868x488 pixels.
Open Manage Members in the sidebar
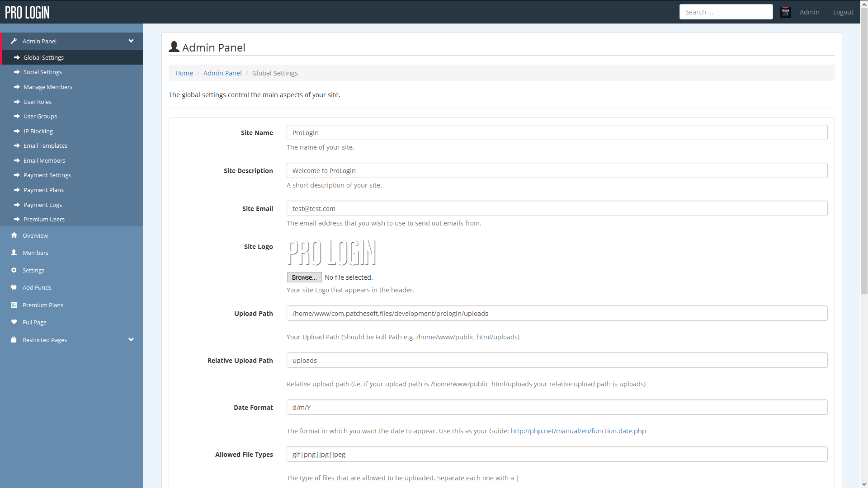coord(47,87)
